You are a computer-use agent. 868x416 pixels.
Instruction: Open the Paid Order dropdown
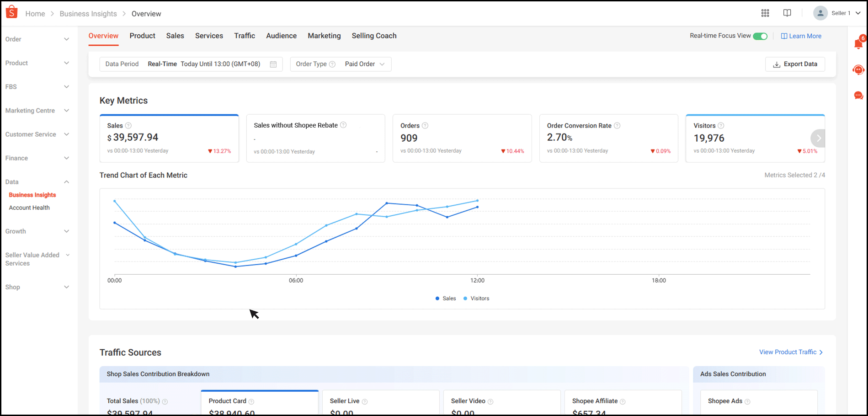point(364,64)
